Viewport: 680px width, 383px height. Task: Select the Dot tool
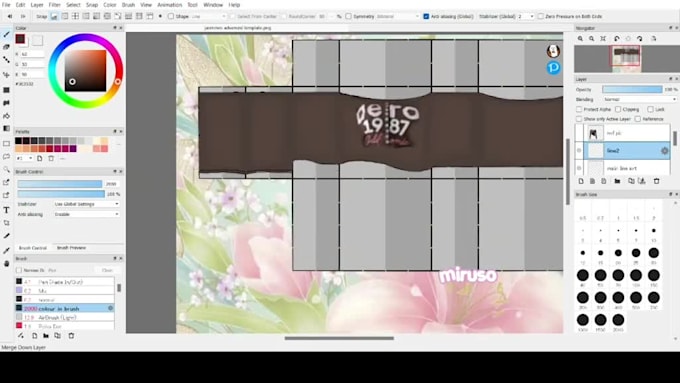[7, 60]
